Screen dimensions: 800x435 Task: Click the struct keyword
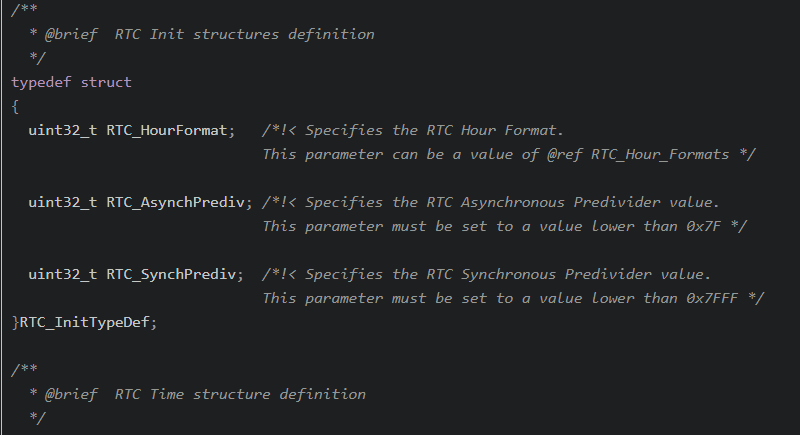tap(106, 83)
